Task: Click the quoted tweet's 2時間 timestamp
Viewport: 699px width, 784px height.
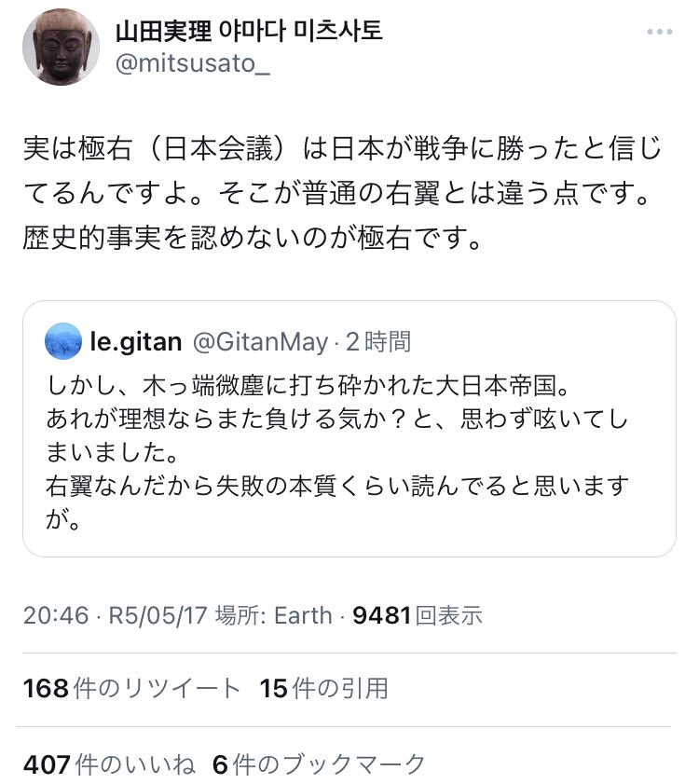Action: (x=377, y=342)
